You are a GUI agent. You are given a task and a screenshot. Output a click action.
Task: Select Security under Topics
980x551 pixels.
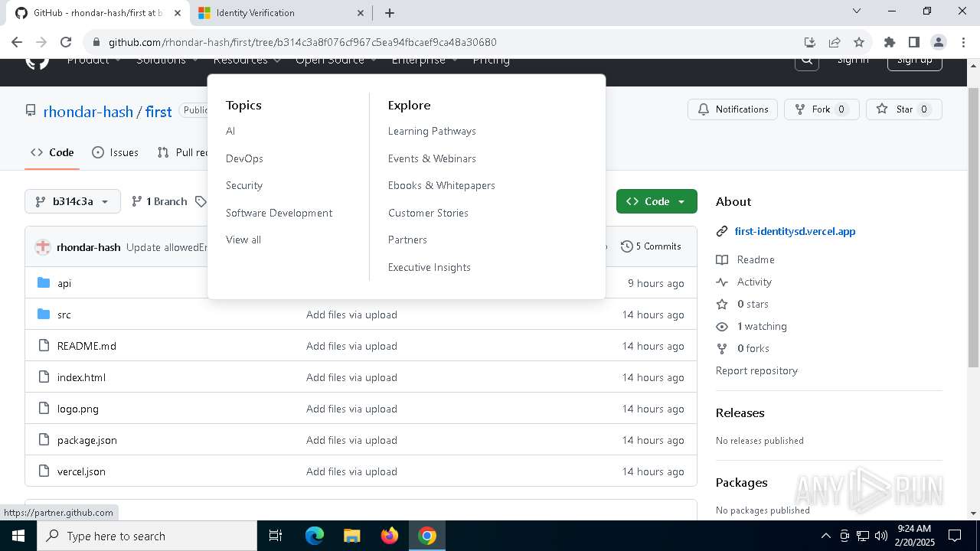click(x=244, y=185)
